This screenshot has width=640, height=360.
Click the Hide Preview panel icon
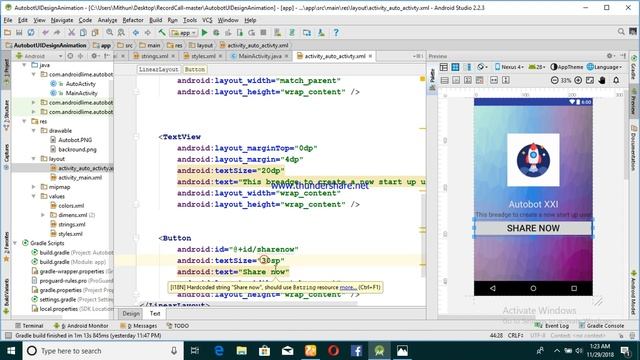point(623,56)
